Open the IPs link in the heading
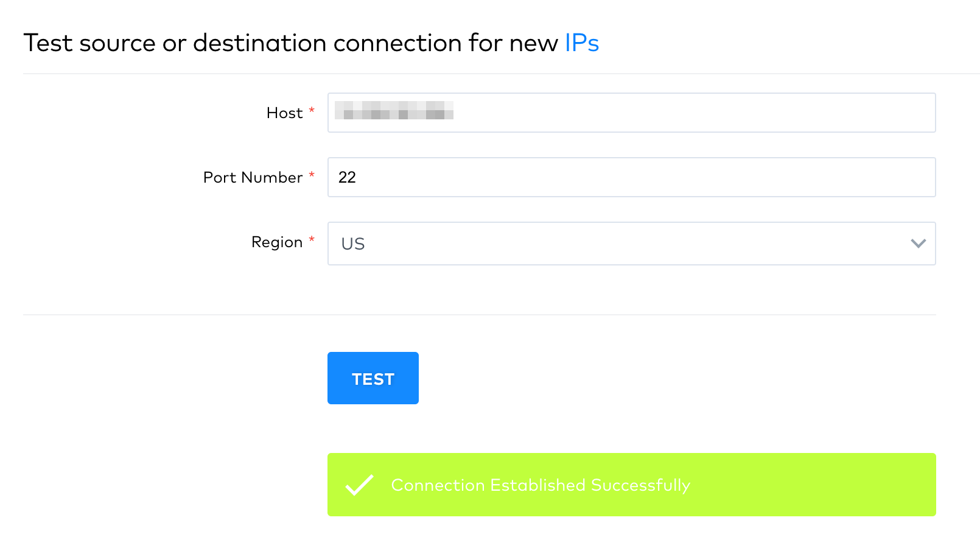Viewport: 980px width, 537px height. (581, 43)
